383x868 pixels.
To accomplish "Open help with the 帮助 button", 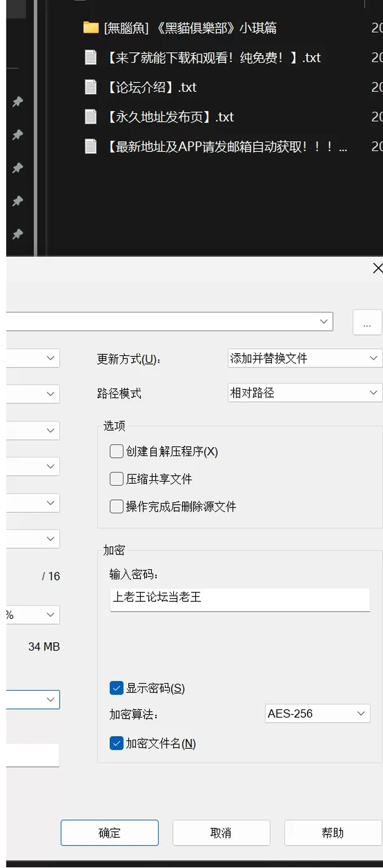I will (x=333, y=833).
